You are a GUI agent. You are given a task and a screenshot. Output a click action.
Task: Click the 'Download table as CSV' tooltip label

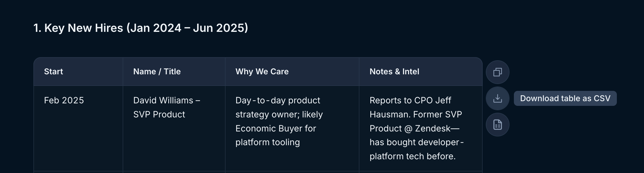[x=565, y=98]
